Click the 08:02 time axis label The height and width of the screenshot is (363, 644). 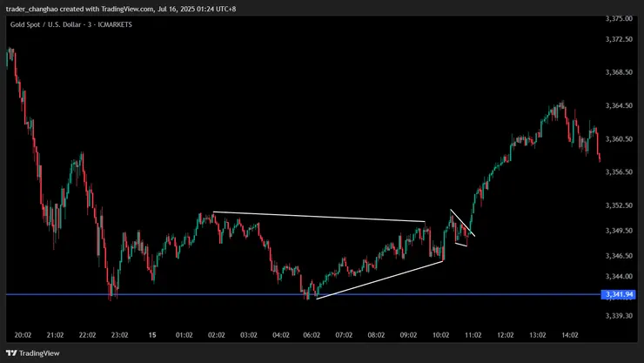(376, 335)
